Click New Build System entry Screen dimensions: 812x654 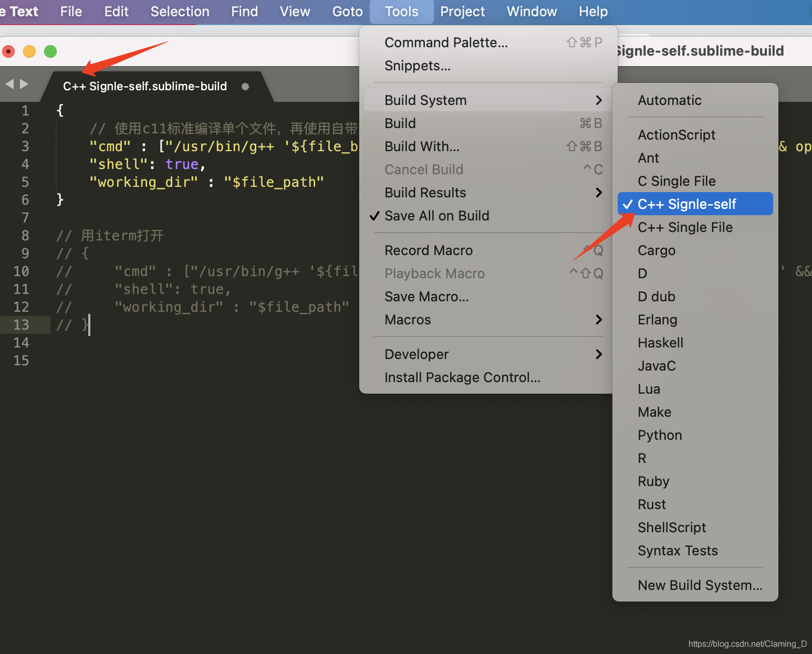[695, 585]
